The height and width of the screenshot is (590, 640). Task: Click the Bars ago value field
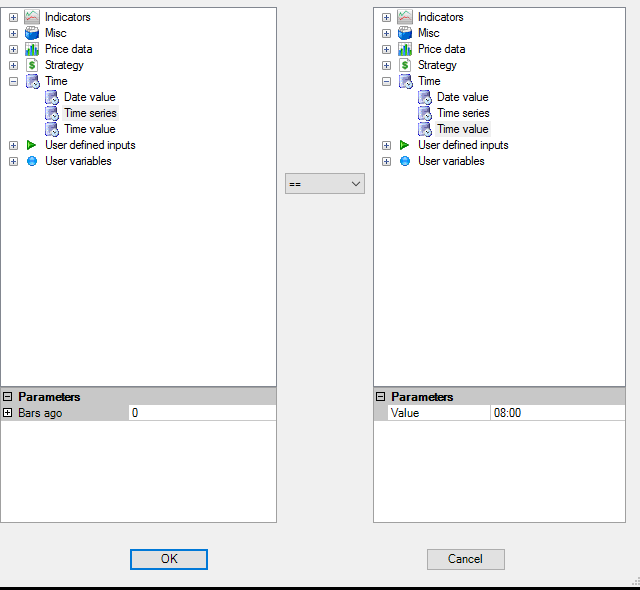(x=202, y=413)
